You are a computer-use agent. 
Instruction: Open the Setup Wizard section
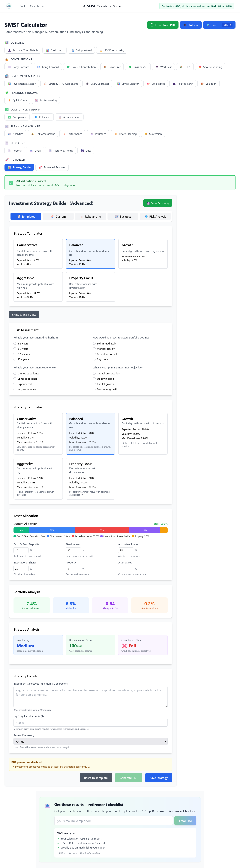[x=81, y=50]
